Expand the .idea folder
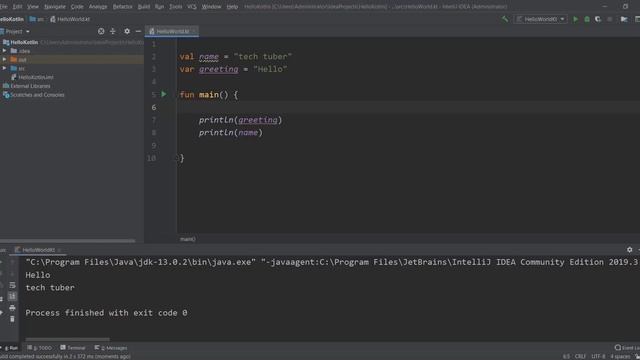This screenshot has height=360, width=640. [x=4, y=51]
